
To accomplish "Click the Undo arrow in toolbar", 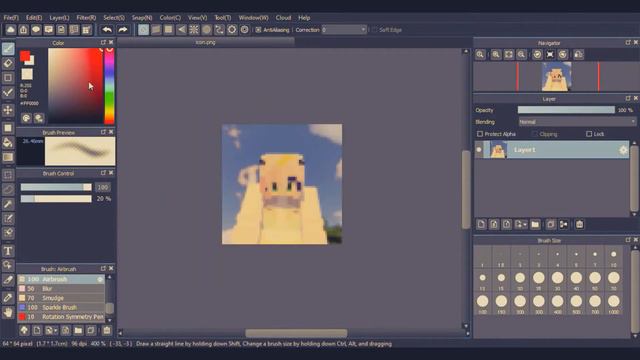I will point(107,30).
